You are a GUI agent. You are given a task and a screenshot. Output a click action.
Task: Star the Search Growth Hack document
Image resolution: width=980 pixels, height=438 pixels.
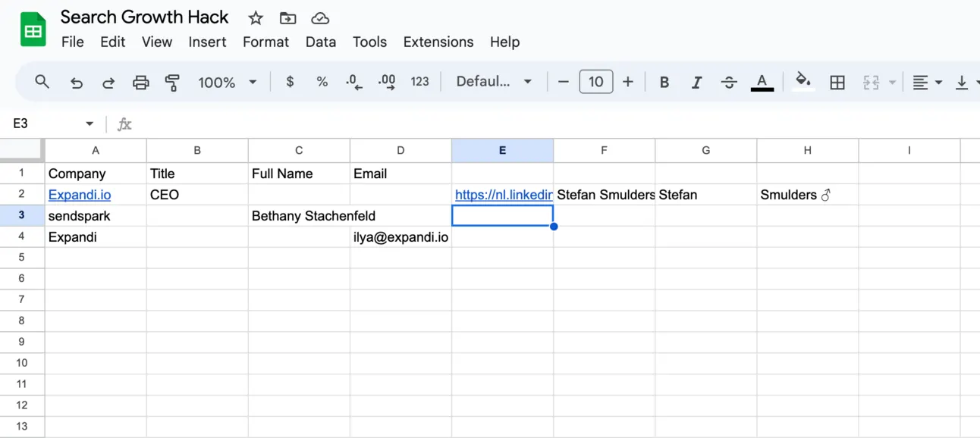point(256,18)
